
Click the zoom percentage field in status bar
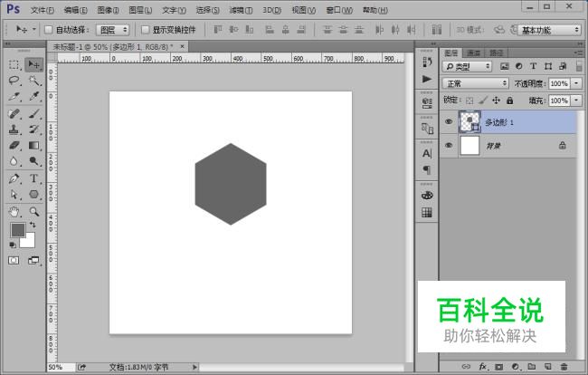pos(56,367)
